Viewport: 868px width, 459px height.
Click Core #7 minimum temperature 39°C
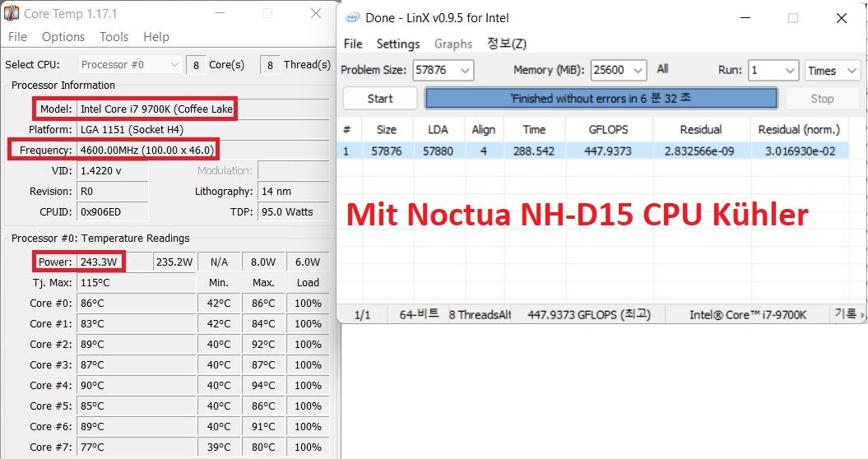219,447
